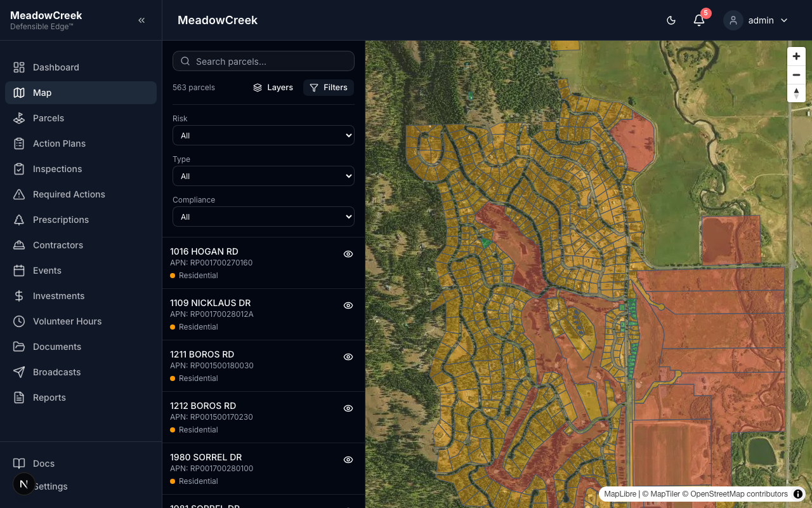Toggle the Filters button

coord(329,88)
